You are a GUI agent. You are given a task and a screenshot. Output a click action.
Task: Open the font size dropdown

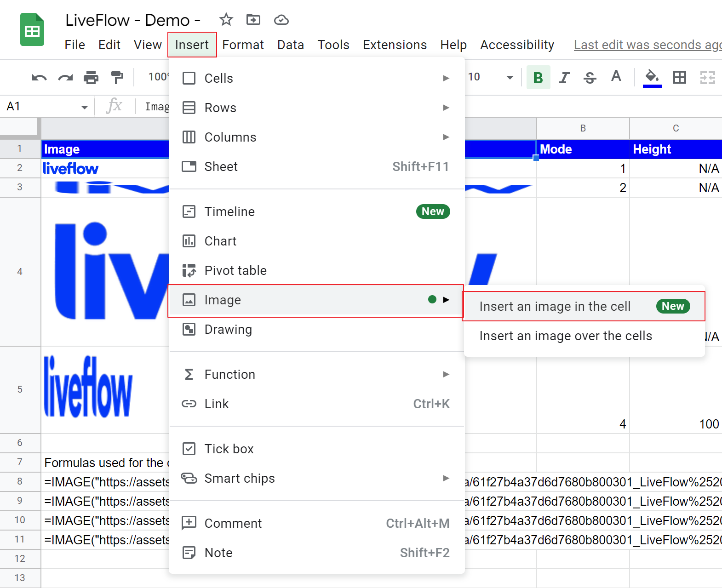point(510,77)
